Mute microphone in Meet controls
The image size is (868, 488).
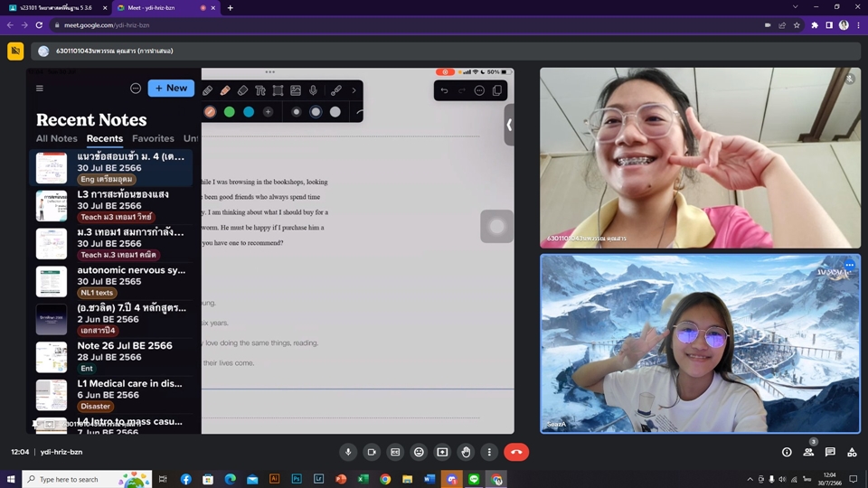(348, 452)
